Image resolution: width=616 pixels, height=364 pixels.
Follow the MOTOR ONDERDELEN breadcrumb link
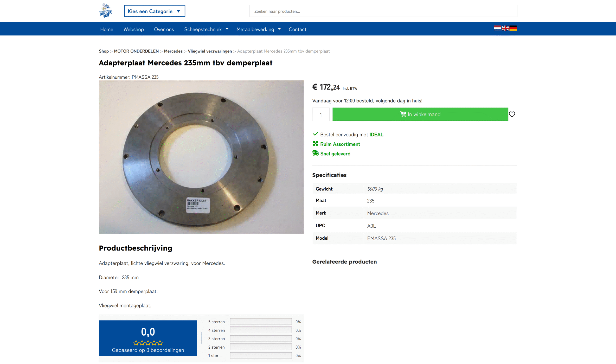click(x=136, y=51)
